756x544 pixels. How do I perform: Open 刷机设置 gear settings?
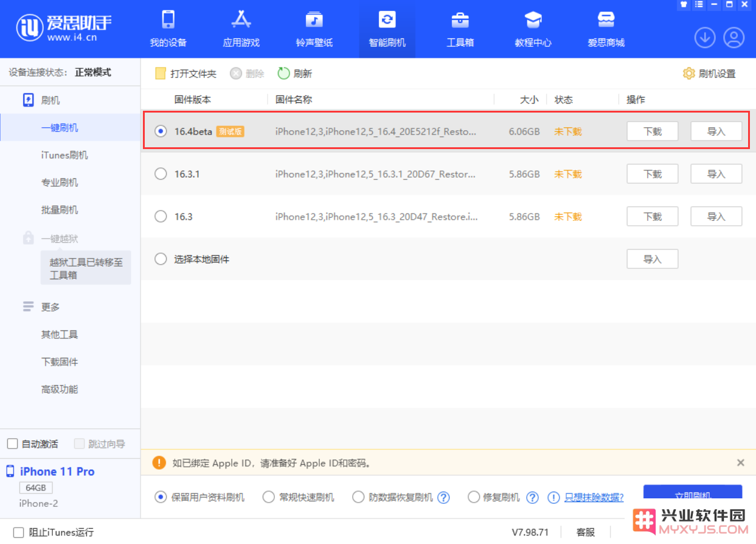pos(709,74)
